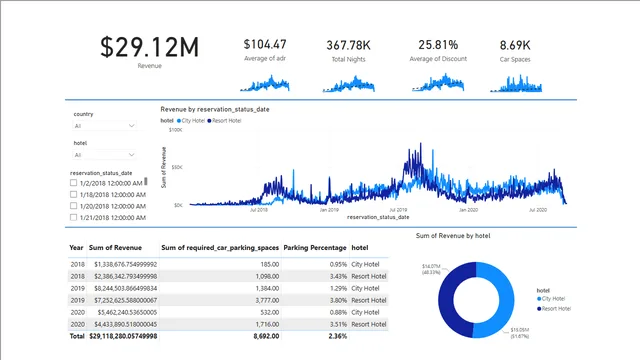640x360 pixels.
Task: Open the hotel filter dropdown
Action: (x=104, y=155)
